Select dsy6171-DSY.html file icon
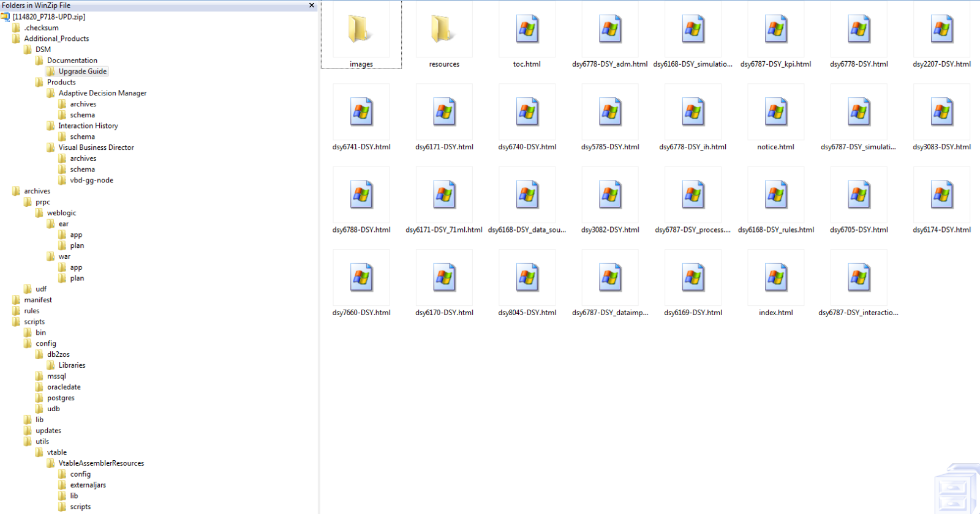980x514 pixels. click(x=444, y=112)
